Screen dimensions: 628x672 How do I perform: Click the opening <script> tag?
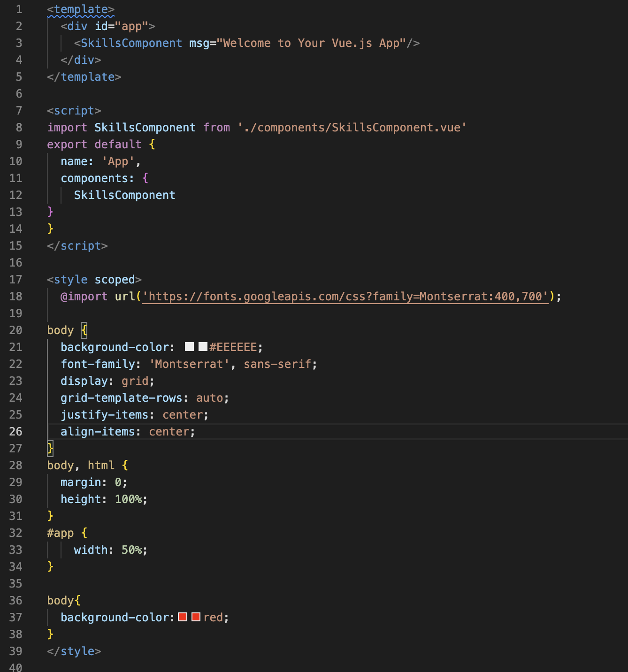(x=74, y=111)
